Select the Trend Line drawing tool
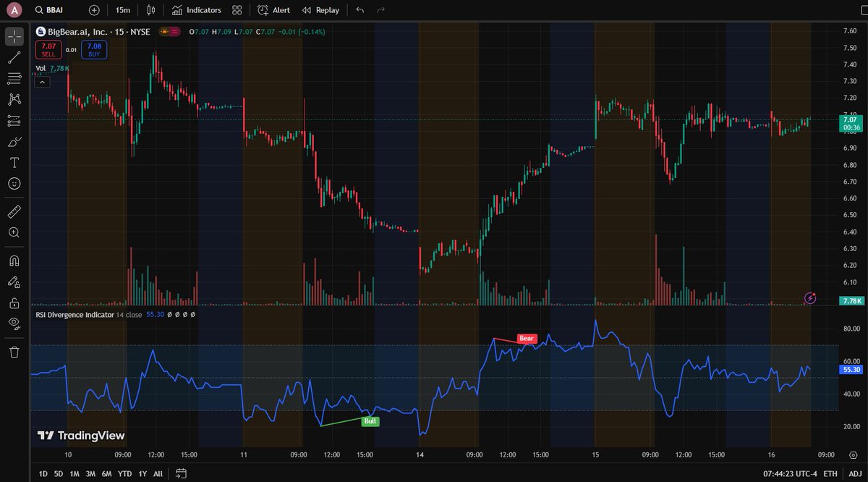 coord(14,57)
